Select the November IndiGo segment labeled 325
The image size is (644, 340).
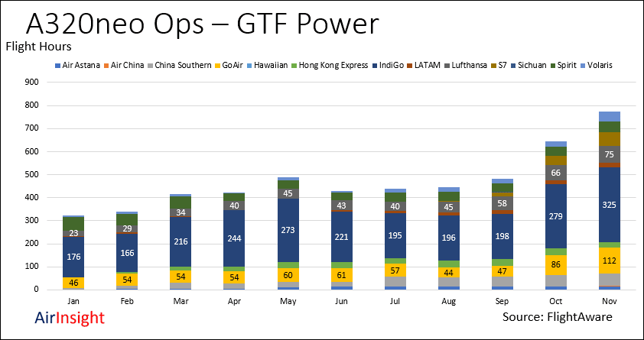point(610,205)
